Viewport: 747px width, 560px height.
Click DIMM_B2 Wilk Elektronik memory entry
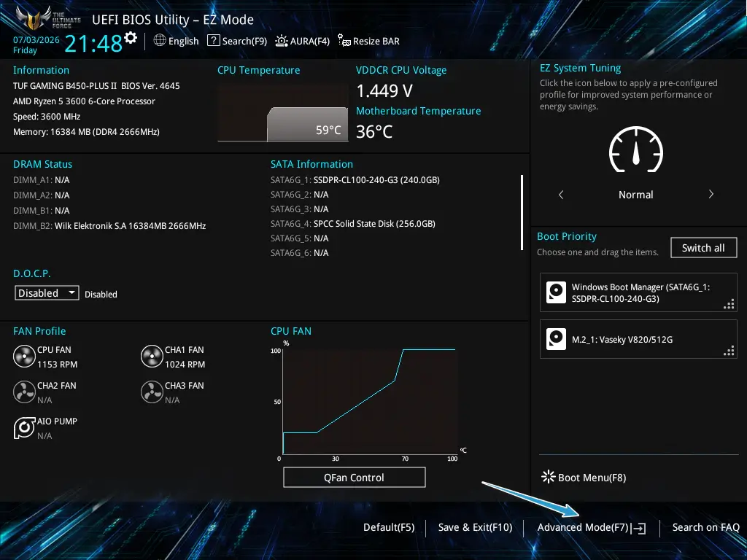pos(109,226)
